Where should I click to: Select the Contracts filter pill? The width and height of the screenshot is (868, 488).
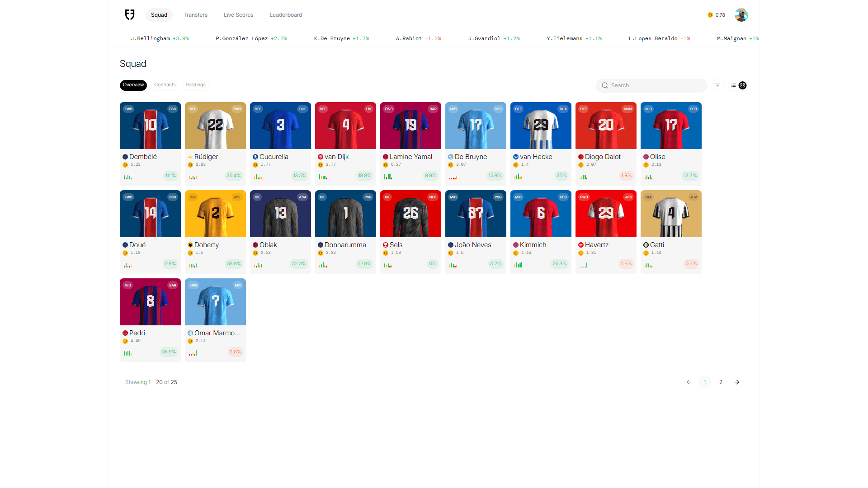point(165,85)
